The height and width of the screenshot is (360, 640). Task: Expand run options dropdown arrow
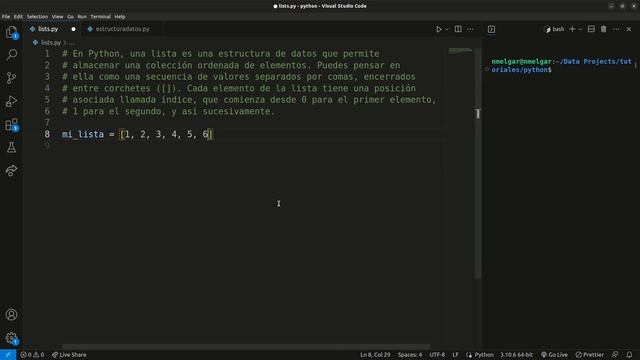coord(447,29)
